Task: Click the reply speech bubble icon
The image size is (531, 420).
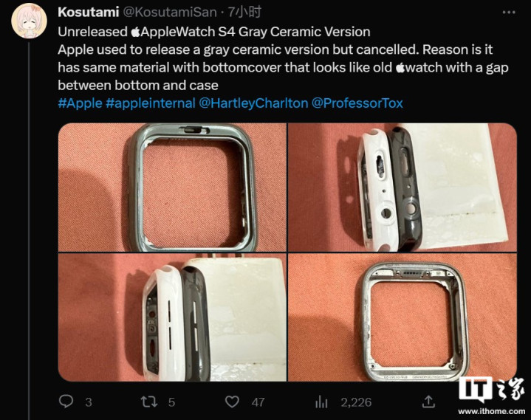Action: click(66, 402)
